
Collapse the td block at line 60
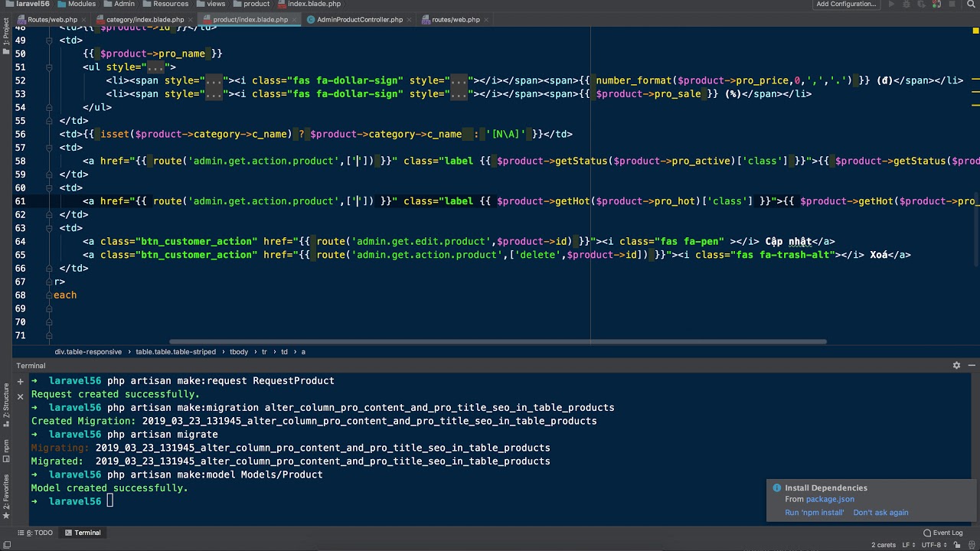tap(50, 188)
